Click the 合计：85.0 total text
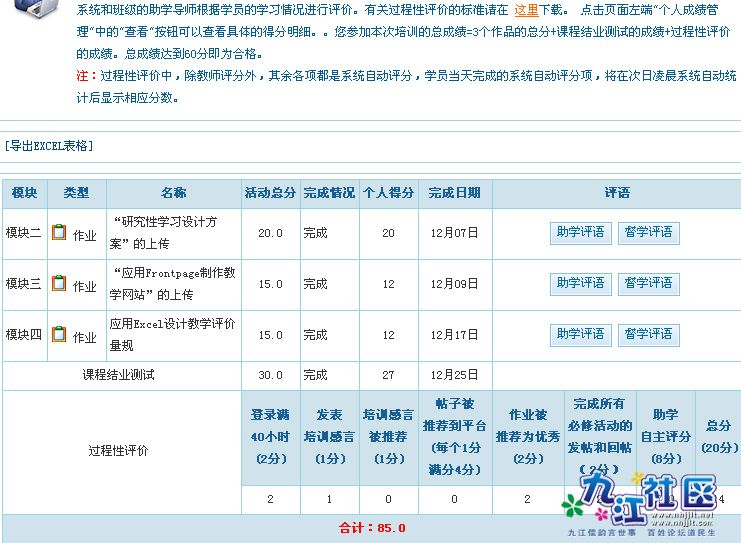This screenshot has width=741, height=543. coord(372,528)
